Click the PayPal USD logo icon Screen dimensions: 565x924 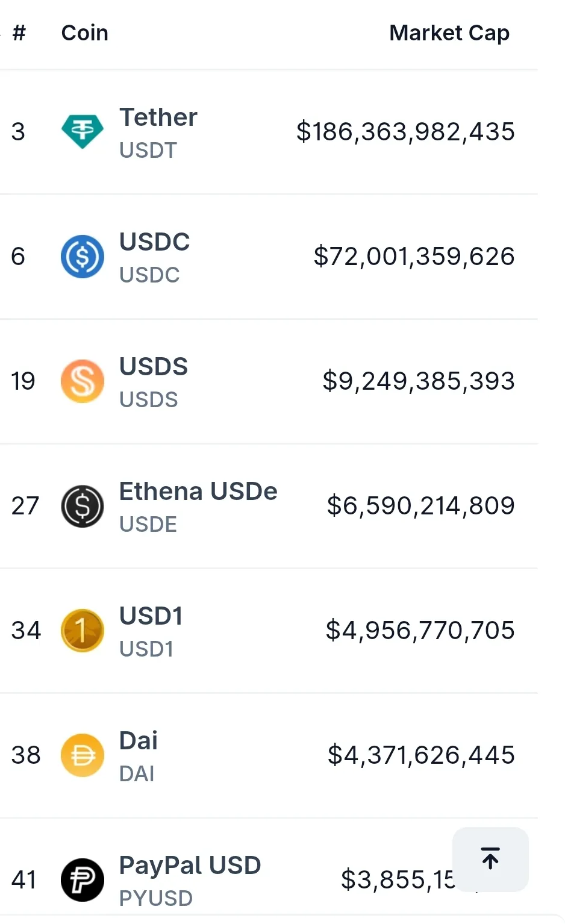point(83,880)
